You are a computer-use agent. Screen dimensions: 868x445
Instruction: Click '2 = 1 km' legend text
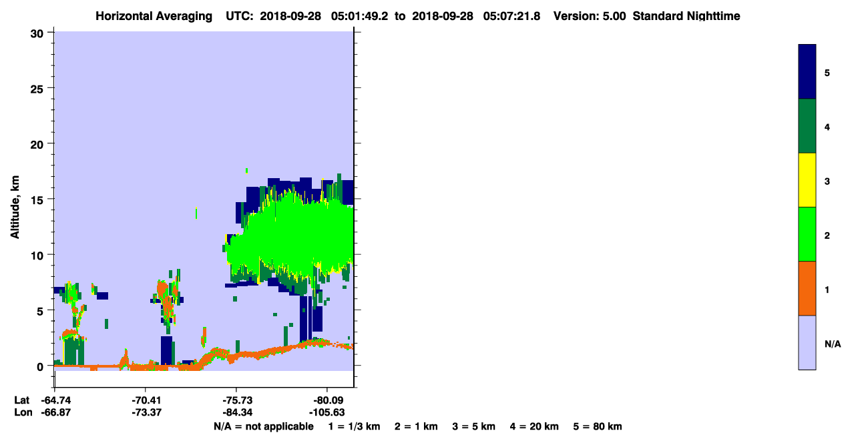pos(416,426)
